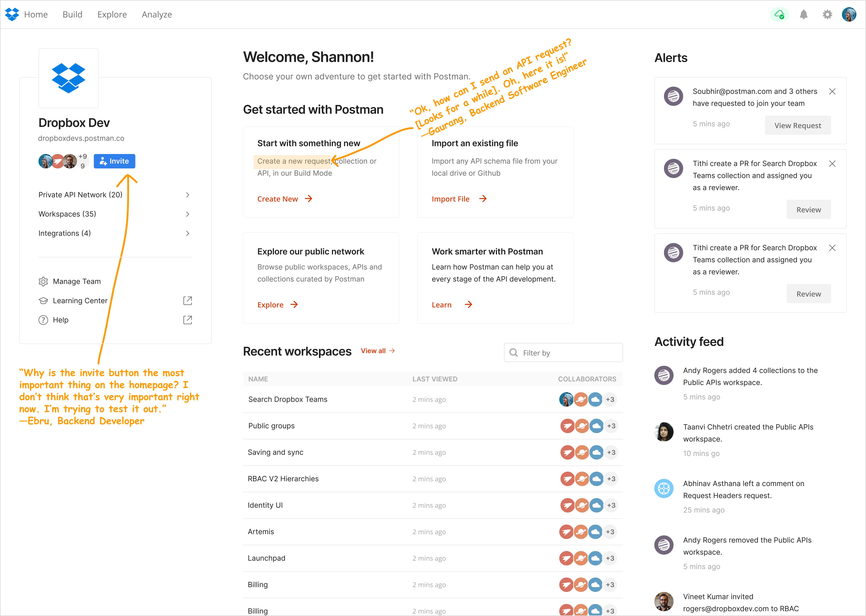Click the blue Invite button
866x616 pixels.
coord(115,161)
